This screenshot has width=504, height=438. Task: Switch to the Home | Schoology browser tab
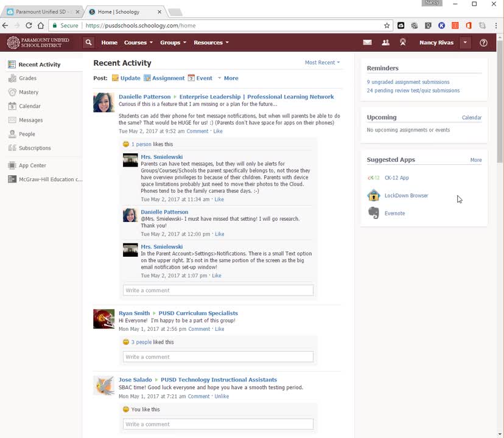[121, 10]
